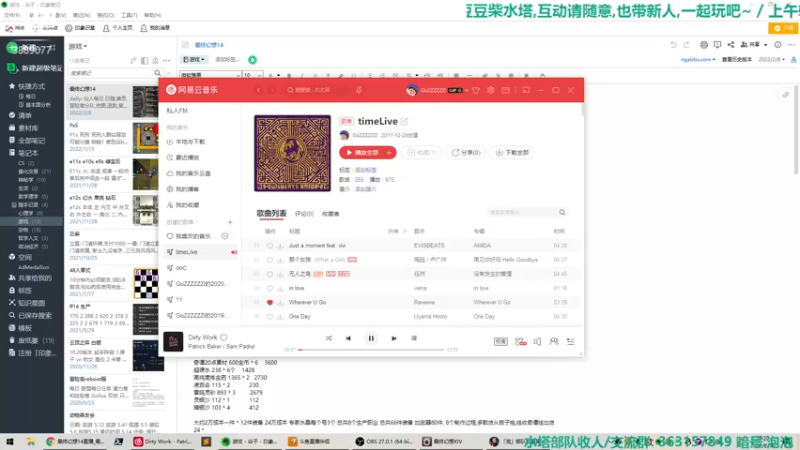The height and width of the screenshot is (450, 800).
Task: Pause the current song in NetEase Music
Action: [x=371, y=338]
